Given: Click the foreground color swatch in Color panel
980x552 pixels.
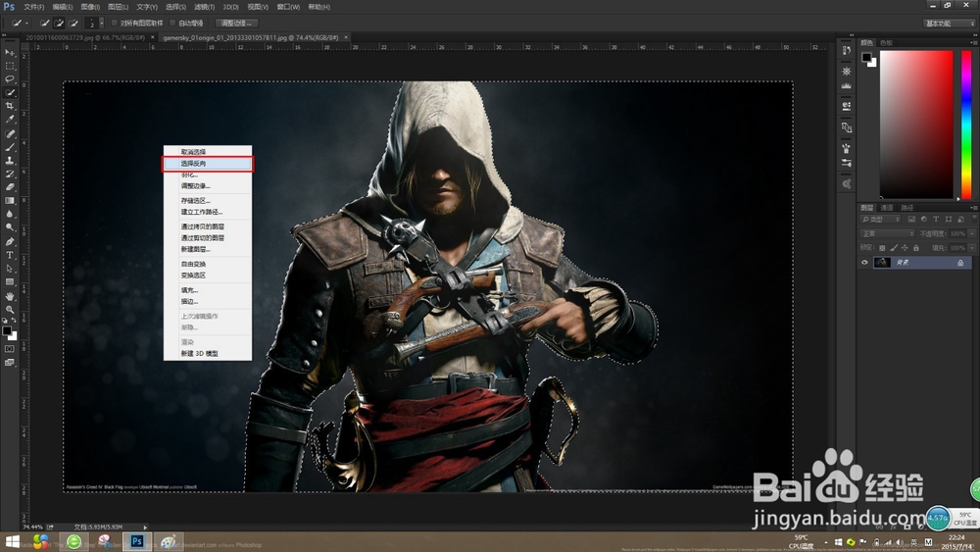Looking at the screenshot, I should [x=866, y=58].
